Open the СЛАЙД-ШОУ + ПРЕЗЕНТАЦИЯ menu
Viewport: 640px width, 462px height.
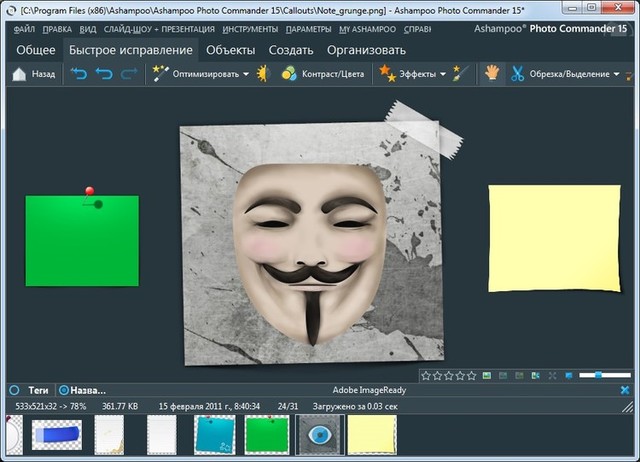coord(159,29)
